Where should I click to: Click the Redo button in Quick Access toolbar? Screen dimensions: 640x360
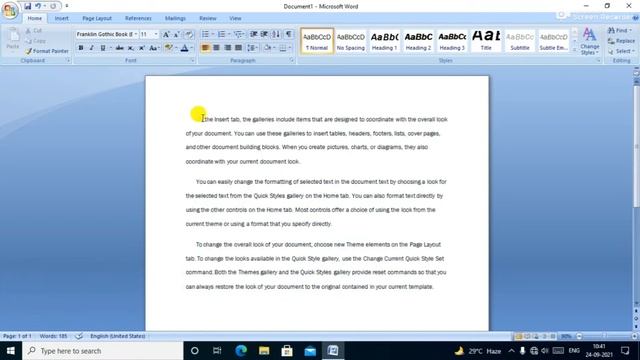tap(53, 6)
